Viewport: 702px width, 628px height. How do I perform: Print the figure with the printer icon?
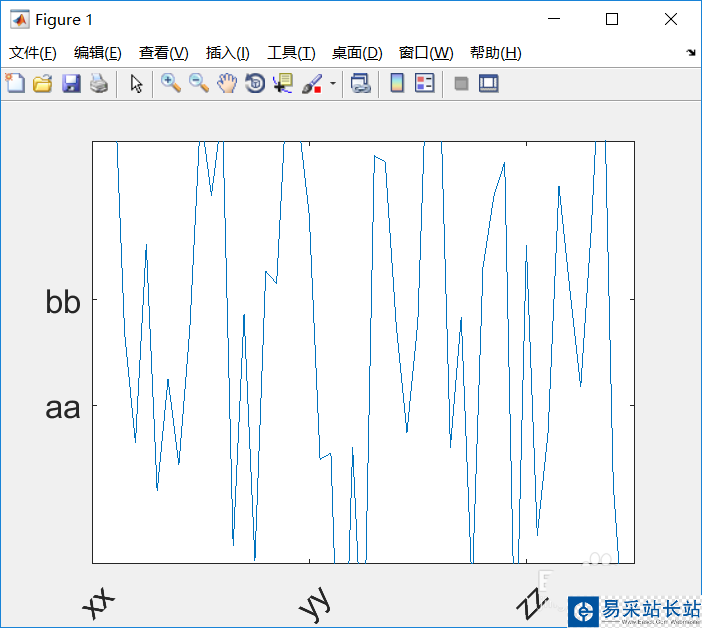click(99, 83)
